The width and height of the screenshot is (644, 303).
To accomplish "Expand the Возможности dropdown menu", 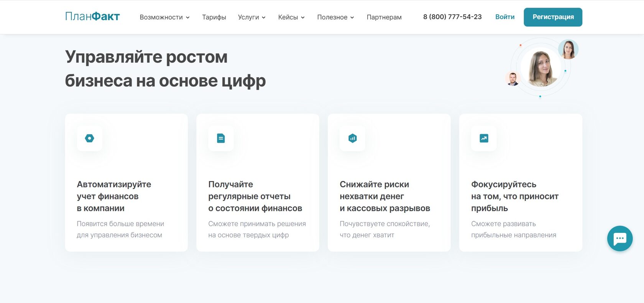I will [x=164, y=17].
